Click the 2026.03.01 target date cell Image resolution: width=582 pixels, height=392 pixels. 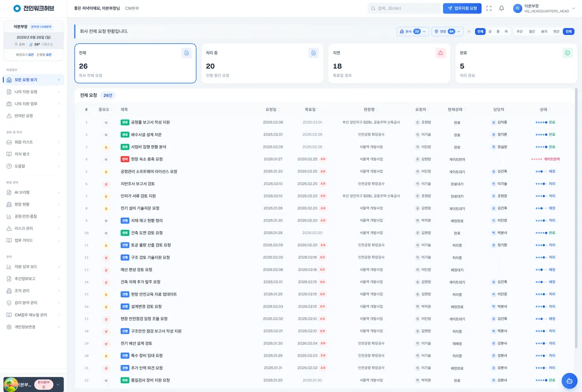312,122
